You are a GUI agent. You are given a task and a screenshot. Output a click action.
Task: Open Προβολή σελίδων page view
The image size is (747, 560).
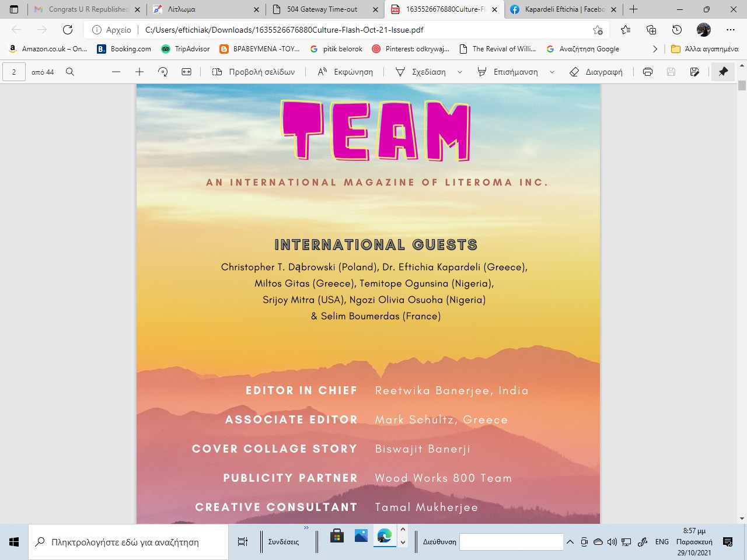point(253,72)
